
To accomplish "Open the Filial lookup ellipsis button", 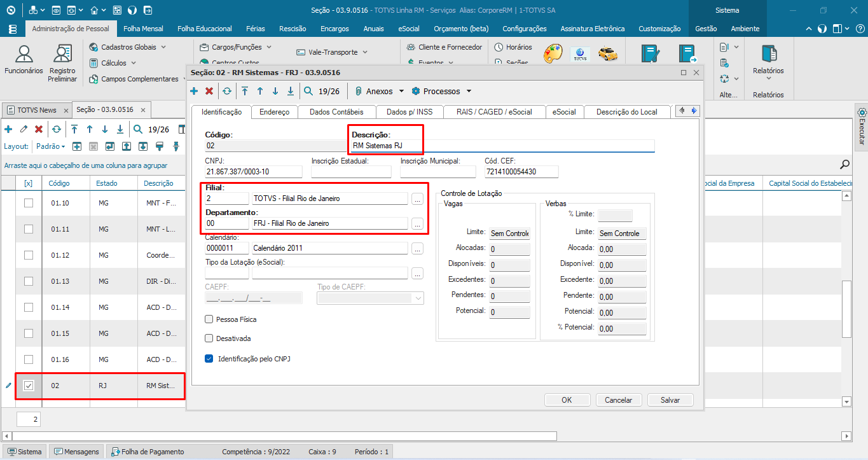I will [x=417, y=199].
